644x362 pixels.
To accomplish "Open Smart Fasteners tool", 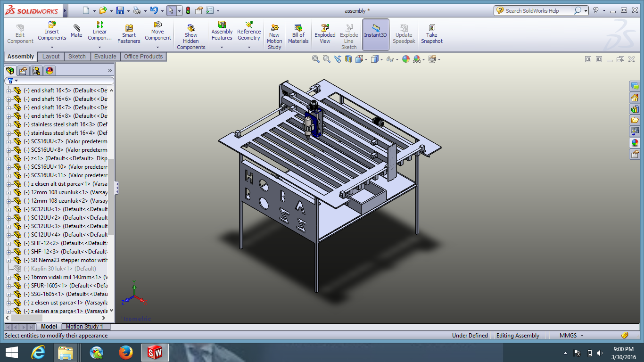I will coord(129,34).
